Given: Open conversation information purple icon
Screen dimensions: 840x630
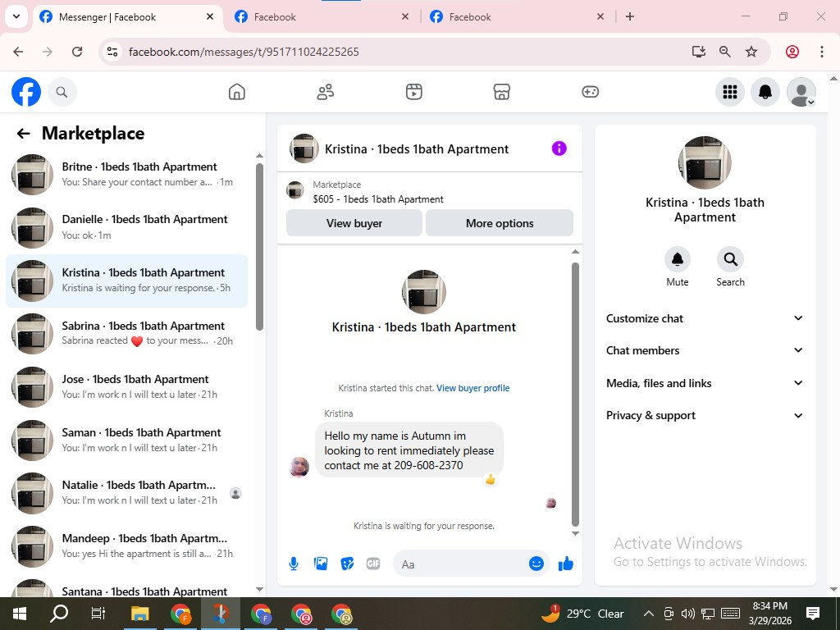Looking at the screenshot, I should pos(559,148).
